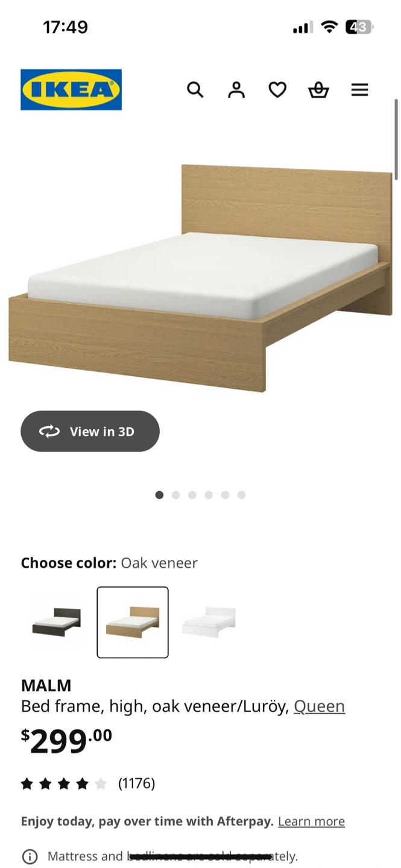
Task: Tap the IKEA logo
Action: click(x=71, y=90)
